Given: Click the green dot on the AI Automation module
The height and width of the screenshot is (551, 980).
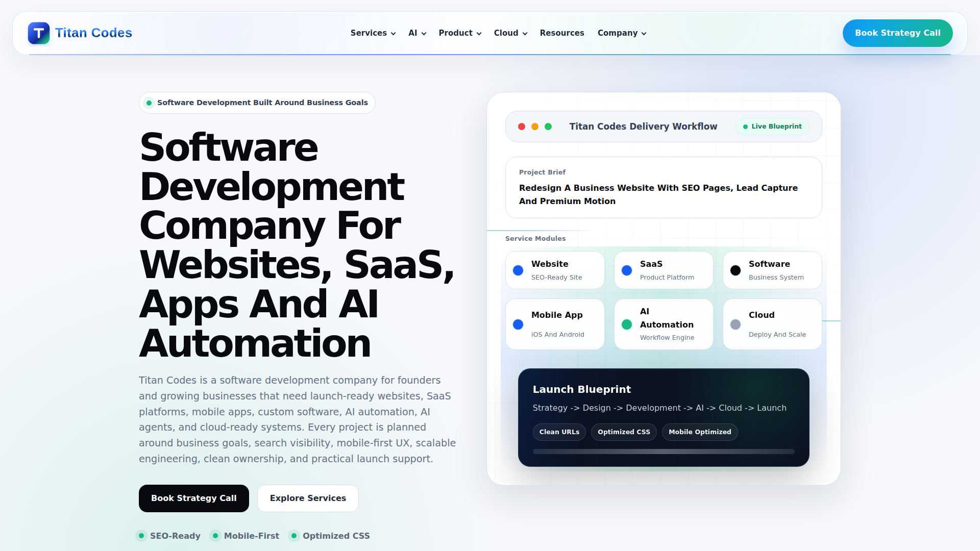Looking at the screenshot, I should (x=627, y=324).
